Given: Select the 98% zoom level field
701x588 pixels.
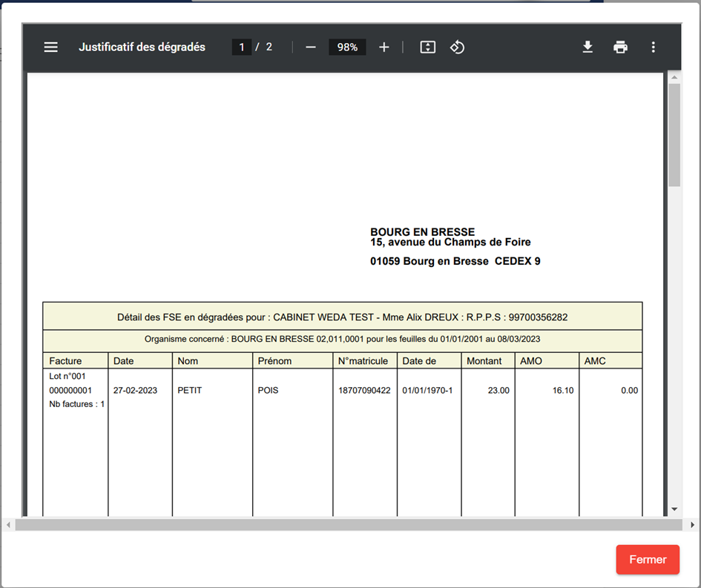Looking at the screenshot, I should click(x=347, y=47).
